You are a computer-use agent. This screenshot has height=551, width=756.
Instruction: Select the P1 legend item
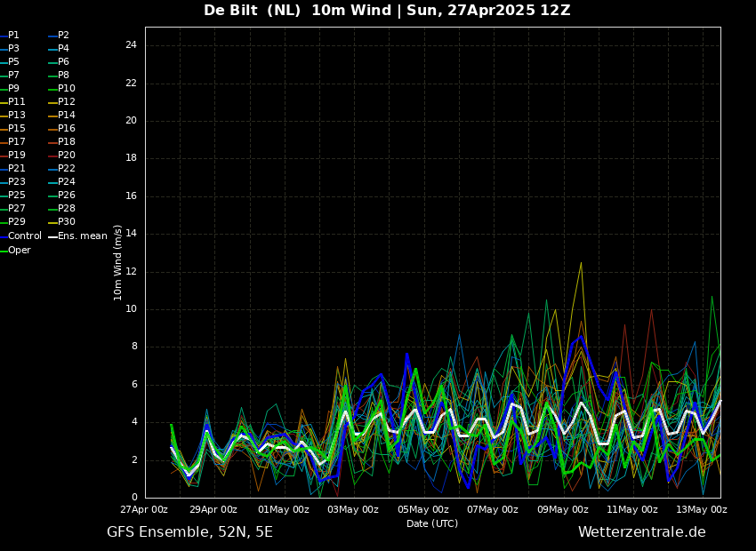pos(13,36)
